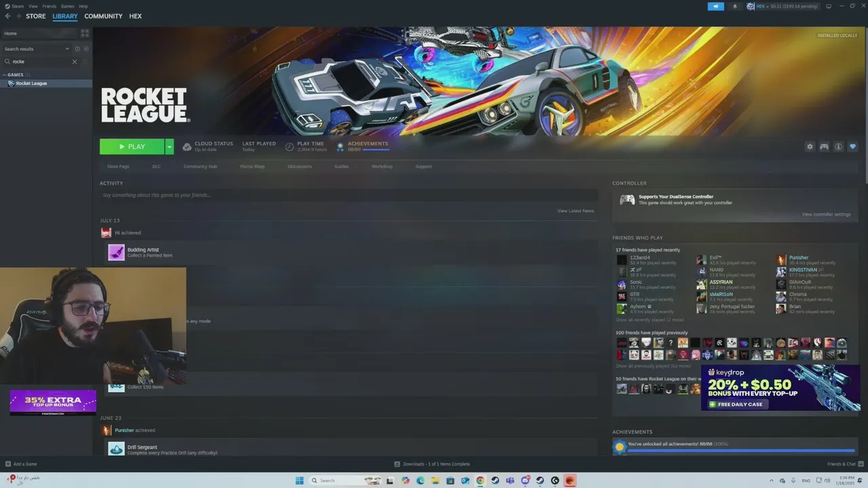The height and width of the screenshot is (488, 868).
Task: Expand the Search results dropdown
Action: click(x=37, y=49)
